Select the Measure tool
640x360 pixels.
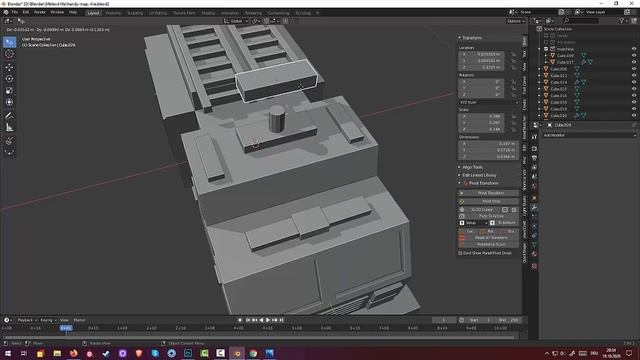coord(9,128)
